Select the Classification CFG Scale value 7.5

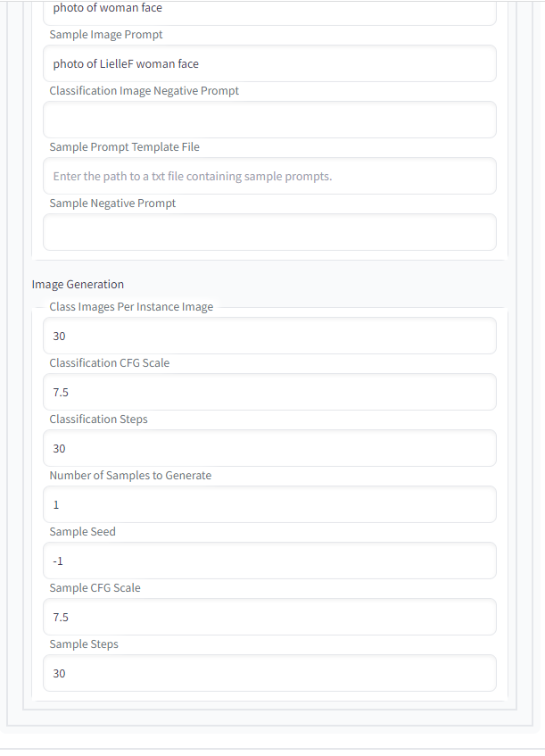(x=268, y=392)
